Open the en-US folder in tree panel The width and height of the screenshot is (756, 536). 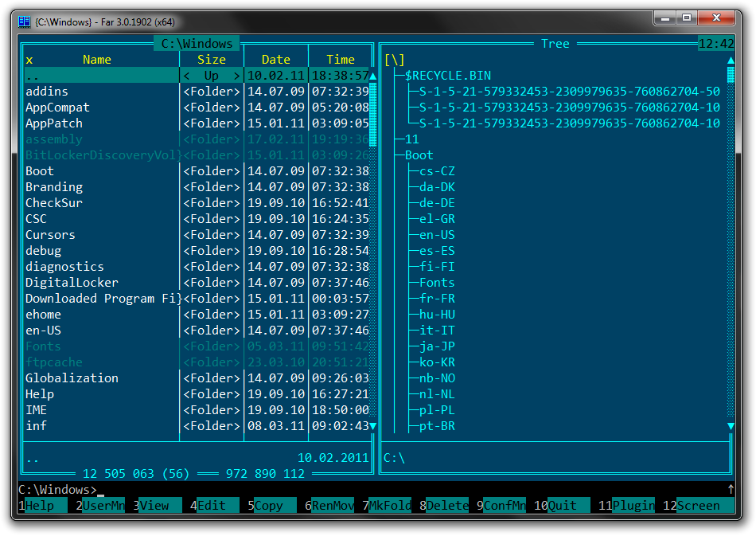coord(437,235)
